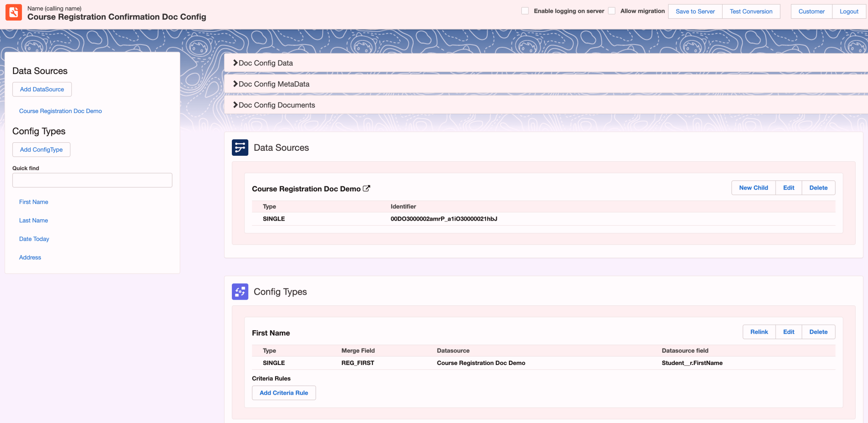Open Course Registration Doc Demo external link icon

pos(367,188)
